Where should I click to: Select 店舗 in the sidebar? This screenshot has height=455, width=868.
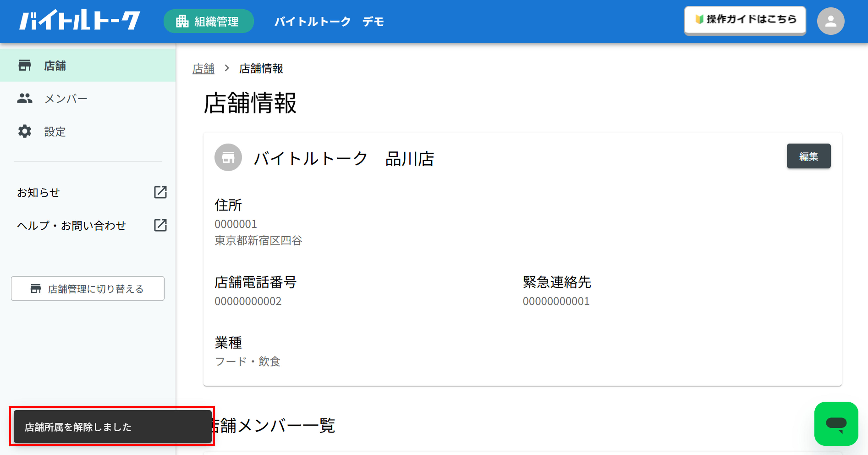point(88,65)
